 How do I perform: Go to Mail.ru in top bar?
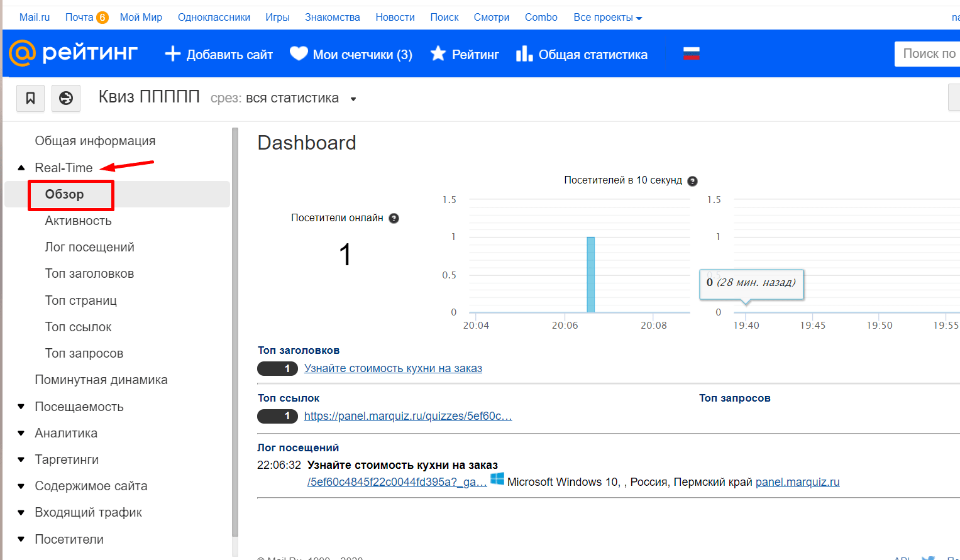tap(35, 18)
